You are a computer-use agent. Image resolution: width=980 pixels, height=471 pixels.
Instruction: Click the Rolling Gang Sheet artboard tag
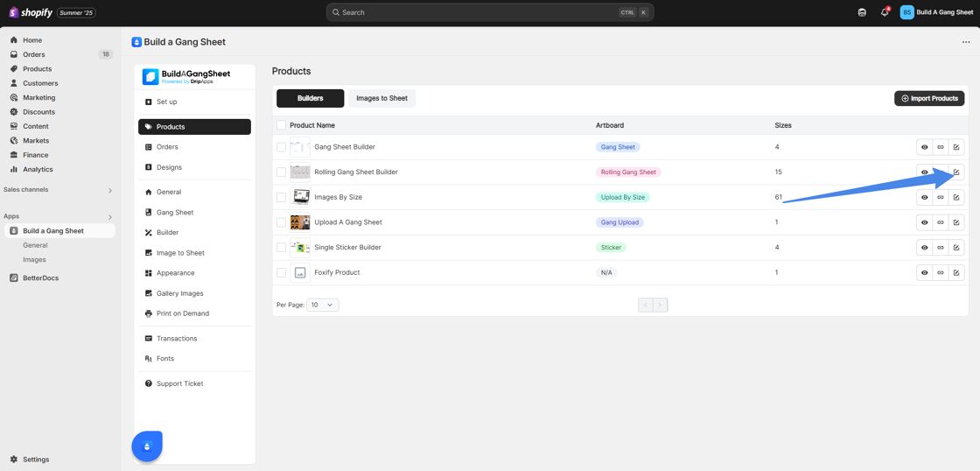click(628, 172)
